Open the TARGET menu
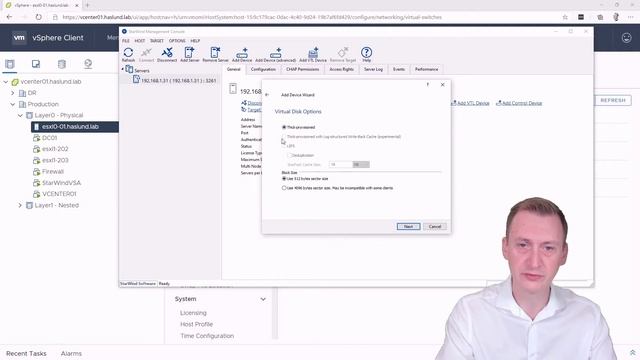The height and width of the screenshot is (360, 640). (x=157, y=41)
